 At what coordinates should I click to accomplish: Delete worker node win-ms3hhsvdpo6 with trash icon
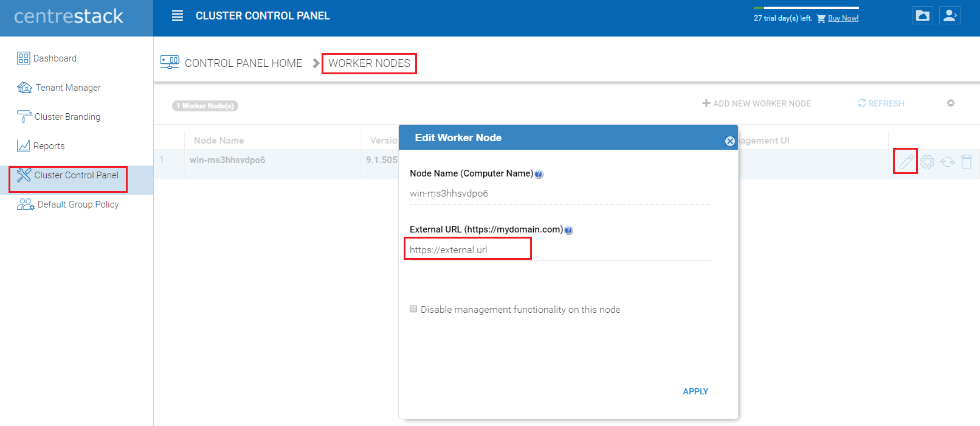967,161
